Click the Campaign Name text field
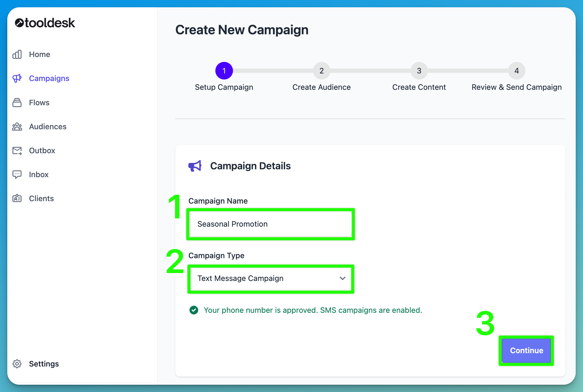This screenshot has height=392, width=583. coord(270,224)
